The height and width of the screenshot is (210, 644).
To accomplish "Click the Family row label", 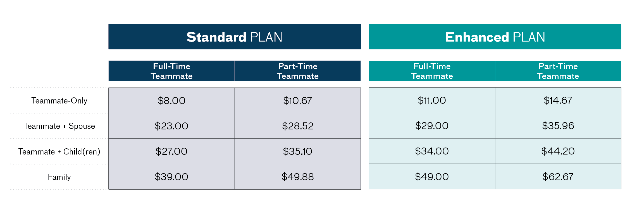I will 59,177.
